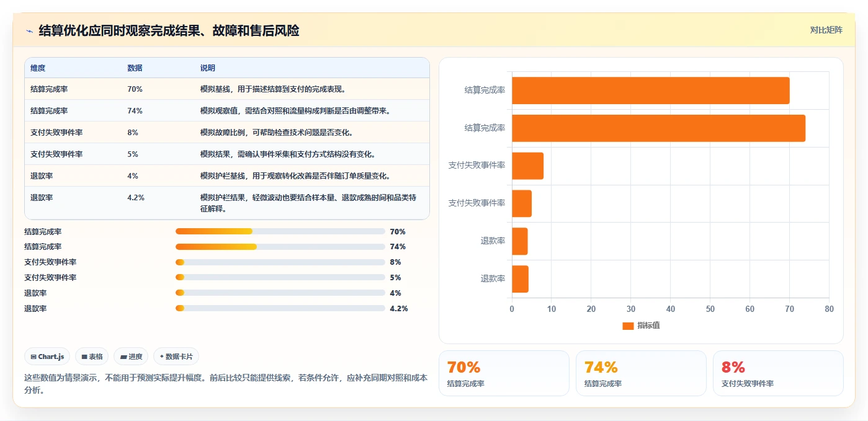Select the 数据卡片 chip
This screenshot has height=421, width=868.
click(x=176, y=357)
